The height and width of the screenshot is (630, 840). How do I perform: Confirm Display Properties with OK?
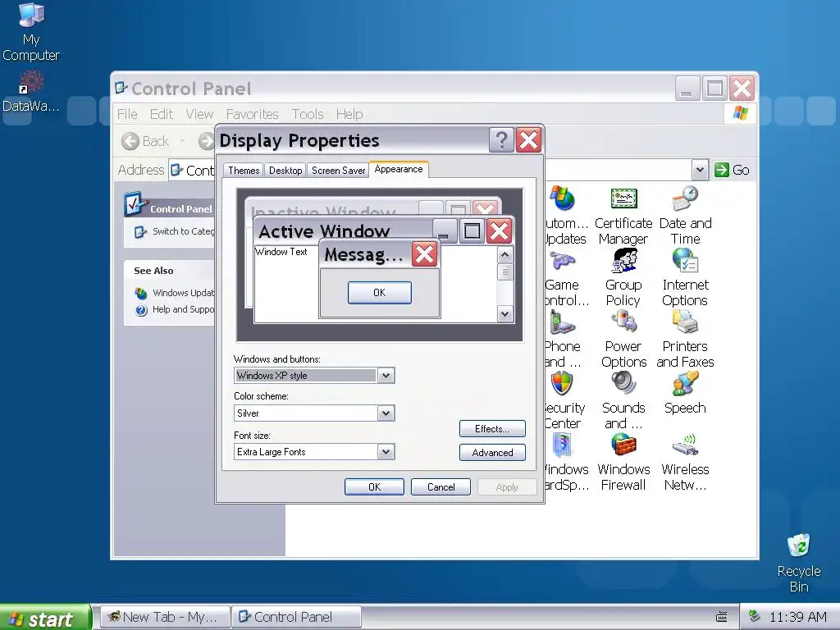(x=374, y=487)
